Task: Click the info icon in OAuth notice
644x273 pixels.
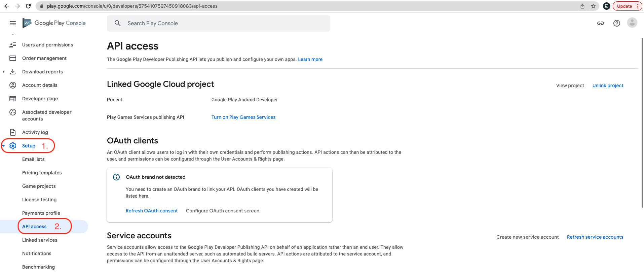Action: [116, 177]
